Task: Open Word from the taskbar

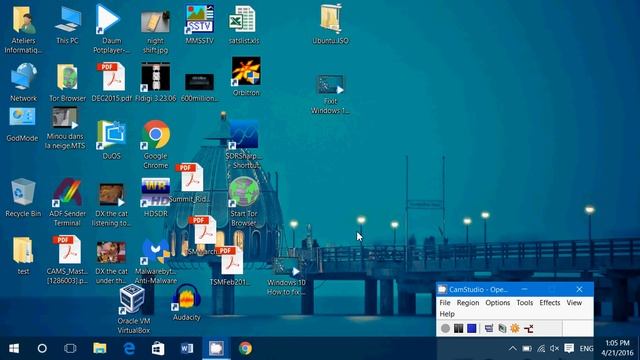Action: point(187,349)
